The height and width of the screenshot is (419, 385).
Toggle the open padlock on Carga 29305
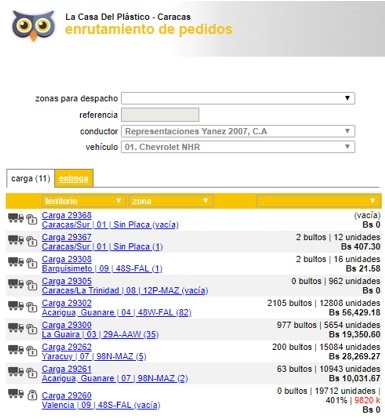(x=32, y=285)
